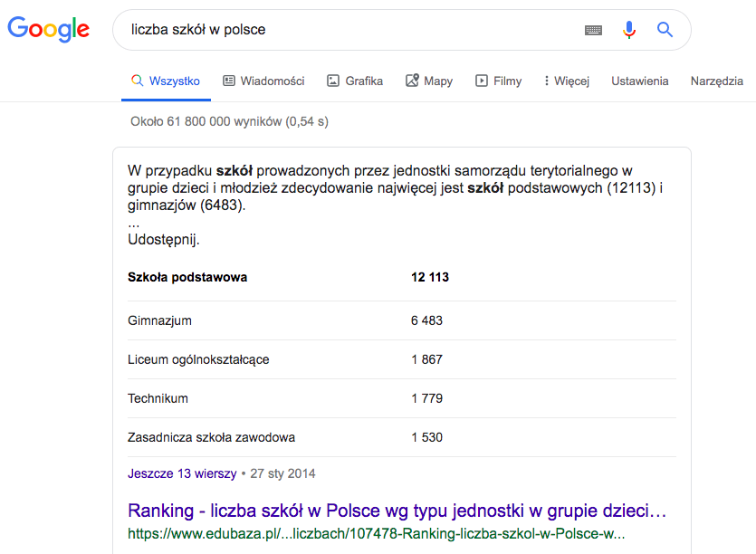Open the on-screen keyboard icon

[593, 30]
